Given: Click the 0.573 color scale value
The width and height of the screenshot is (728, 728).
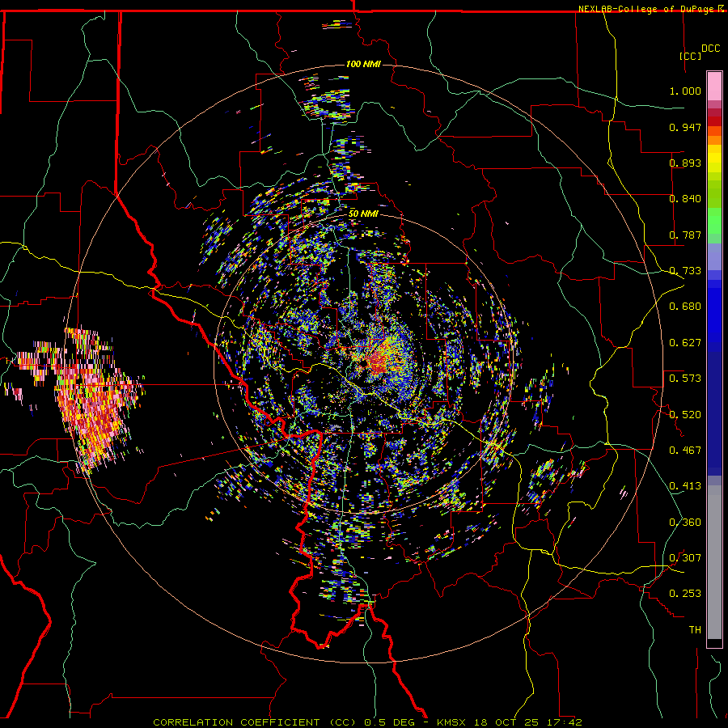Looking at the screenshot, I should point(685,379).
